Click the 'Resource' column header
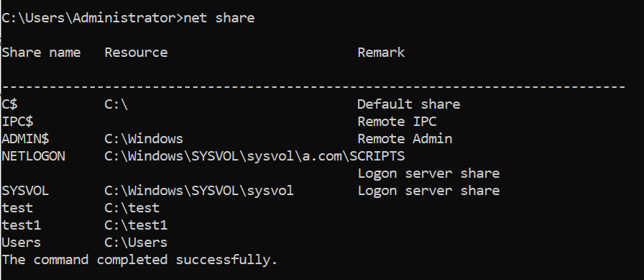This screenshot has height=280, width=644. point(136,53)
